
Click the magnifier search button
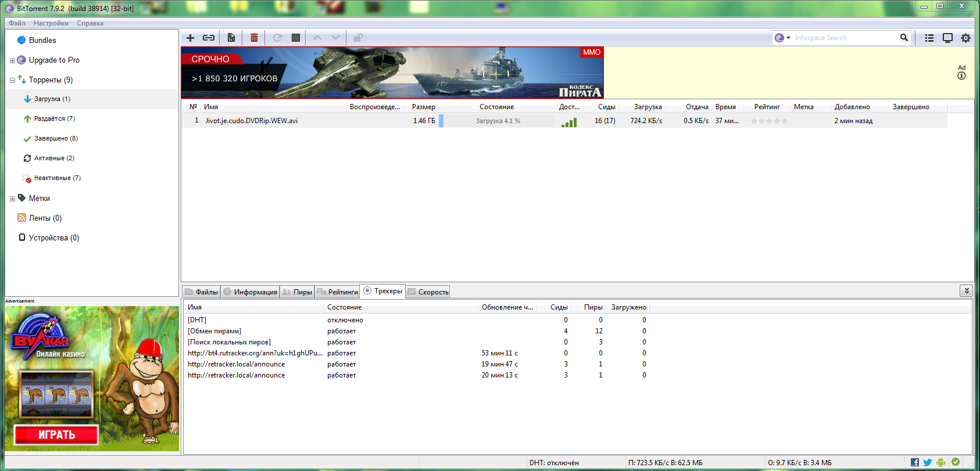904,38
